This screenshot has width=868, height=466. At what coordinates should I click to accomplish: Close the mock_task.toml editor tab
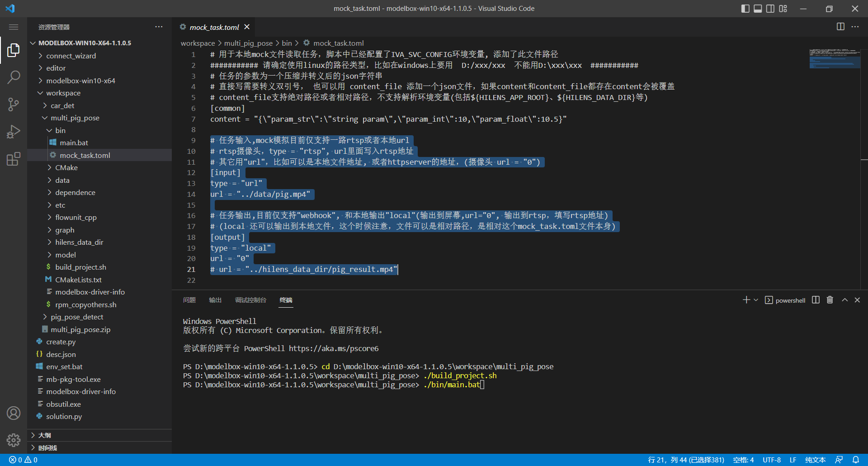pyautogui.click(x=247, y=27)
